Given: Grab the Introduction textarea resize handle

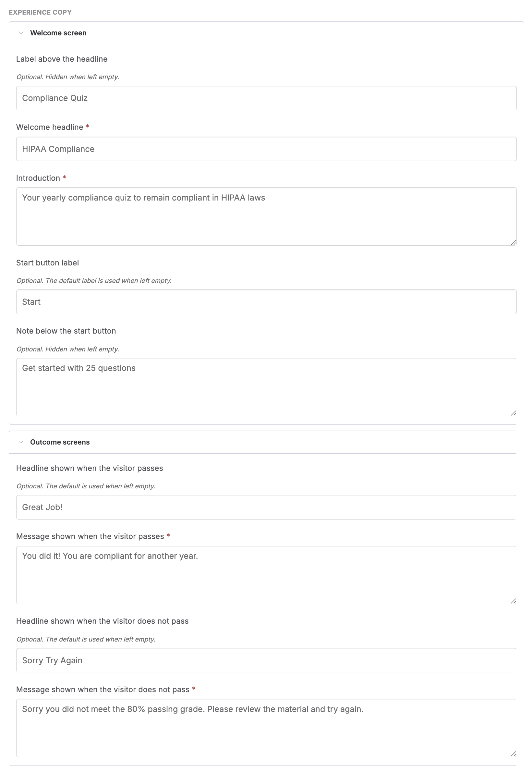Looking at the screenshot, I should (x=513, y=242).
